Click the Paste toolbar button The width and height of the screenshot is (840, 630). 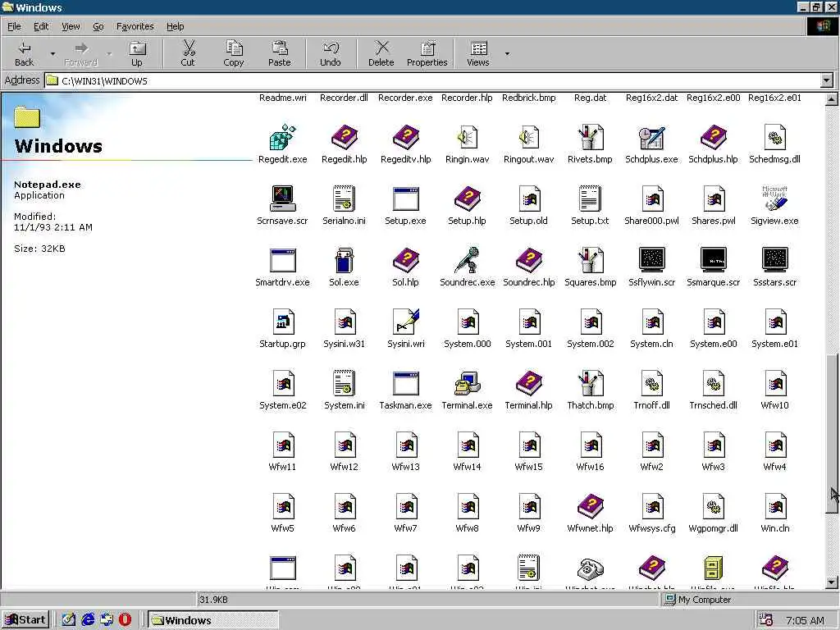(x=279, y=53)
